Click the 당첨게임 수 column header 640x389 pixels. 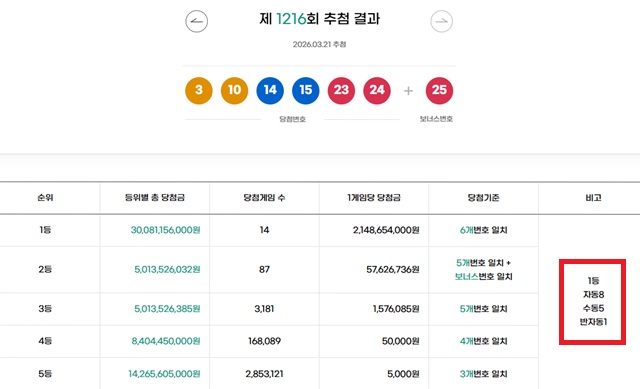[x=264, y=198]
